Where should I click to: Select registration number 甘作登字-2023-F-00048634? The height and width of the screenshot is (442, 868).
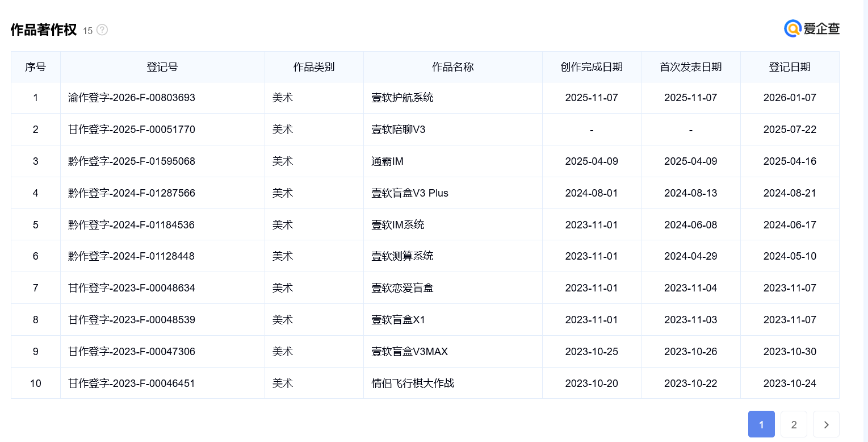point(132,288)
